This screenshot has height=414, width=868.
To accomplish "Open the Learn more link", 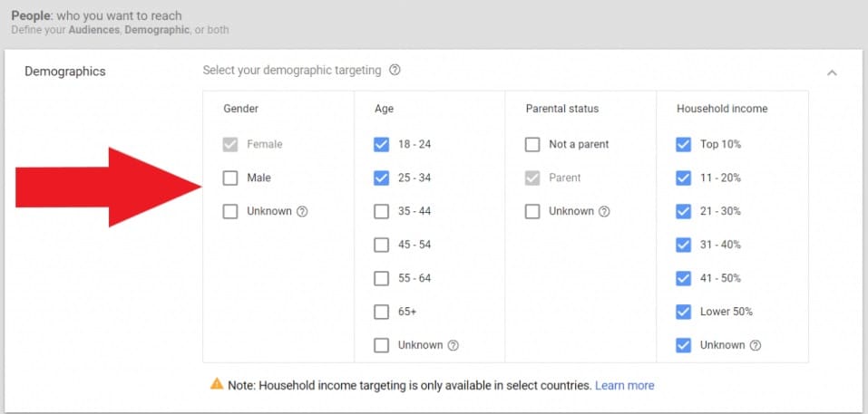I will (624, 385).
